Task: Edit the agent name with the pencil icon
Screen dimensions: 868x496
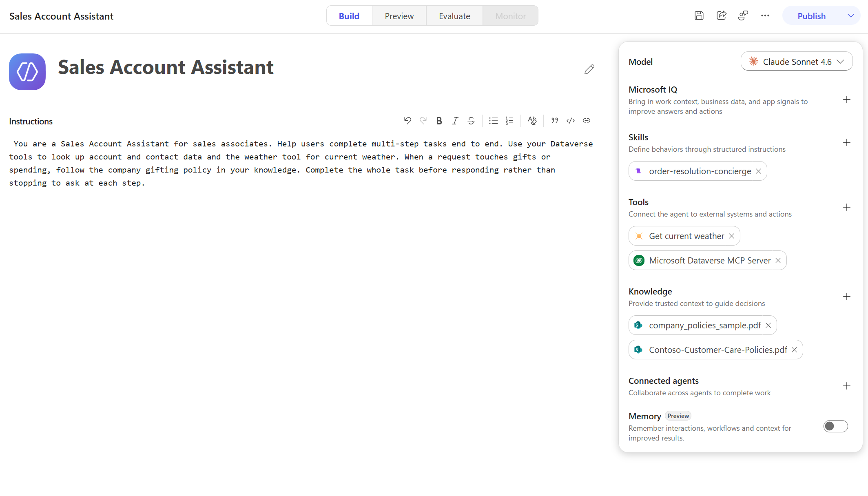Action: (x=589, y=69)
